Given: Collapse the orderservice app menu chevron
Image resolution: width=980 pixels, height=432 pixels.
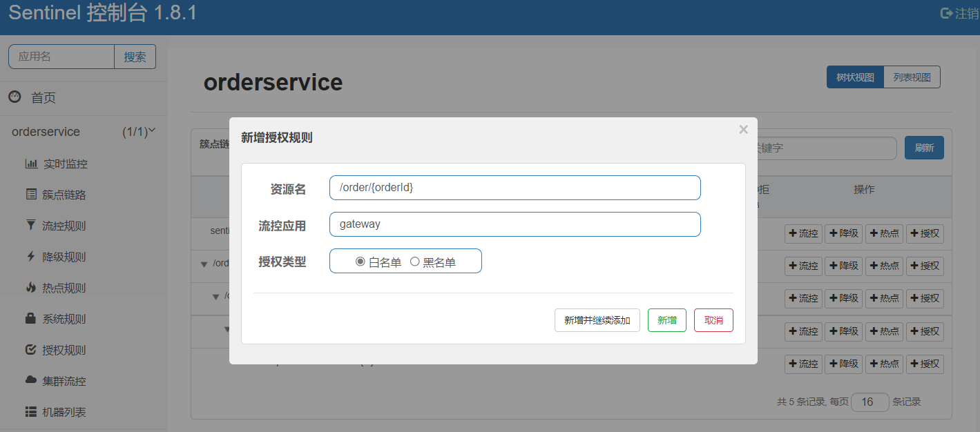Looking at the screenshot, I should 152,130.
